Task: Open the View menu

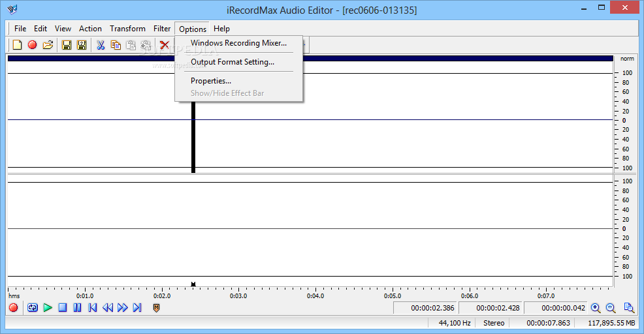Action: 63,29
